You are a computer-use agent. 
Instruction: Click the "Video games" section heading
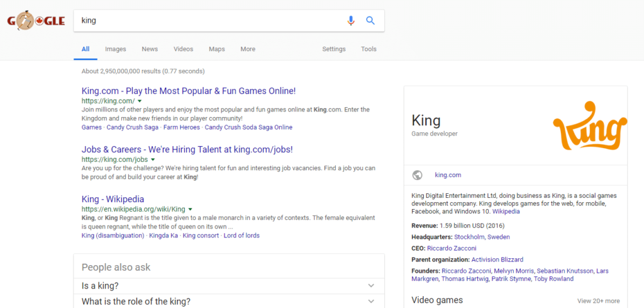(x=437, y=300)
